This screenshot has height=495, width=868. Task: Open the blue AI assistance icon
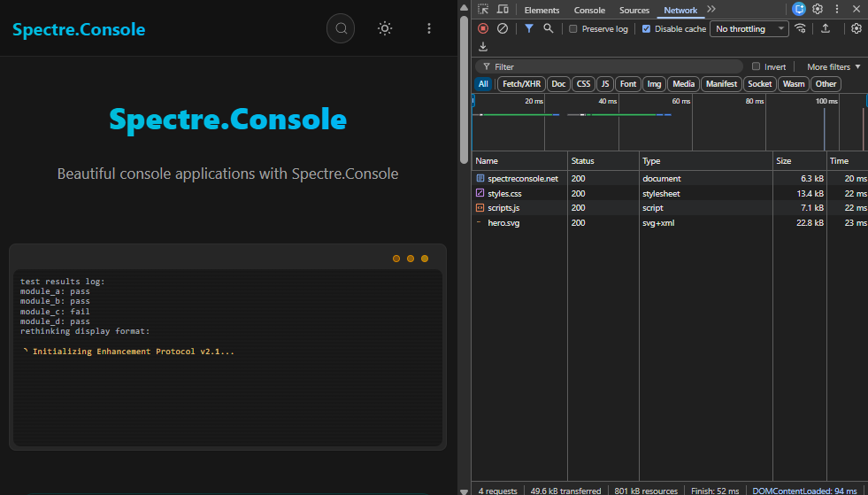[x=799, y=9]
